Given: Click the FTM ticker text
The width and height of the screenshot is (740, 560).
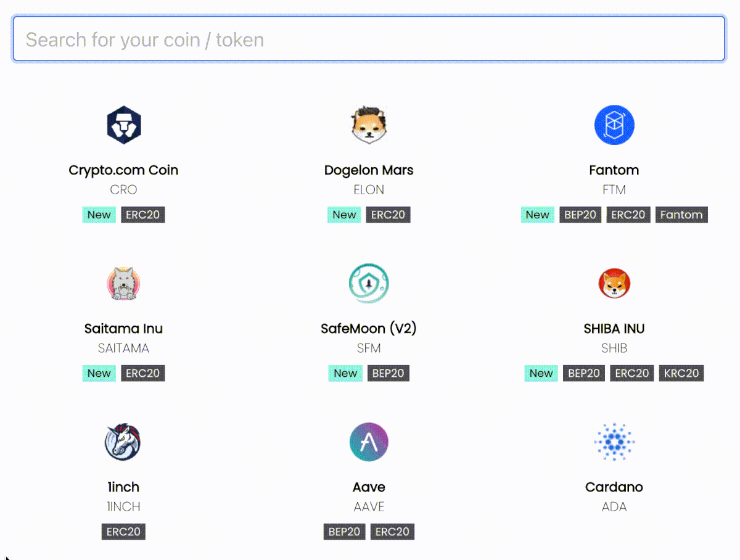Looking at the screenshot, I should tap(614, 190).
